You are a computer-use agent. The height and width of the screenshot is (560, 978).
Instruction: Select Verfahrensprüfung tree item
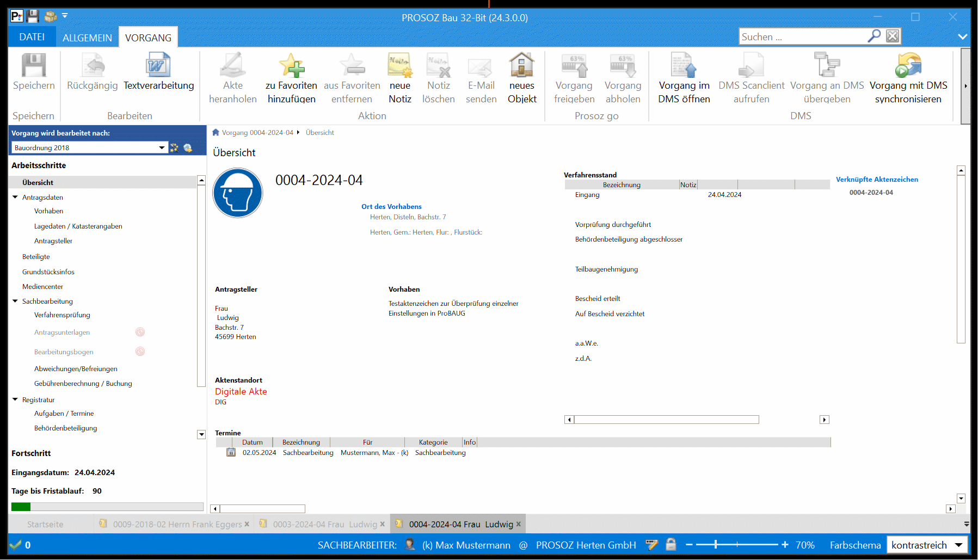click(62, 315)
